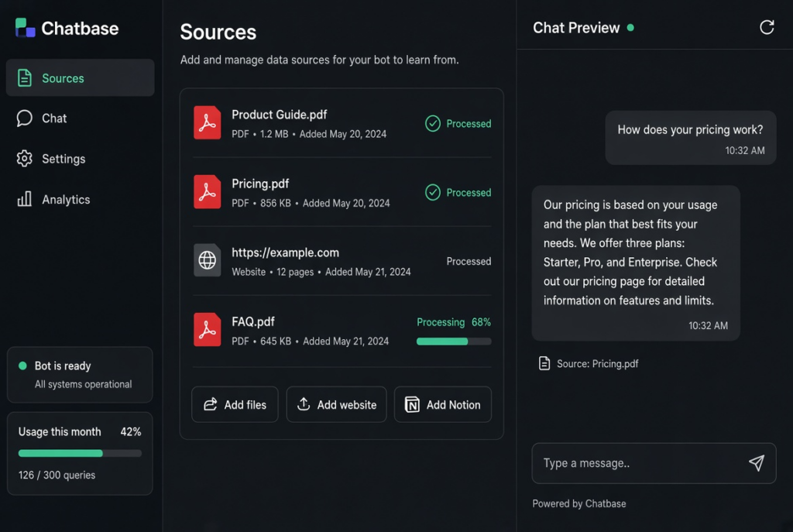Click the Chatbase logo icon

(x=25, y=28)
